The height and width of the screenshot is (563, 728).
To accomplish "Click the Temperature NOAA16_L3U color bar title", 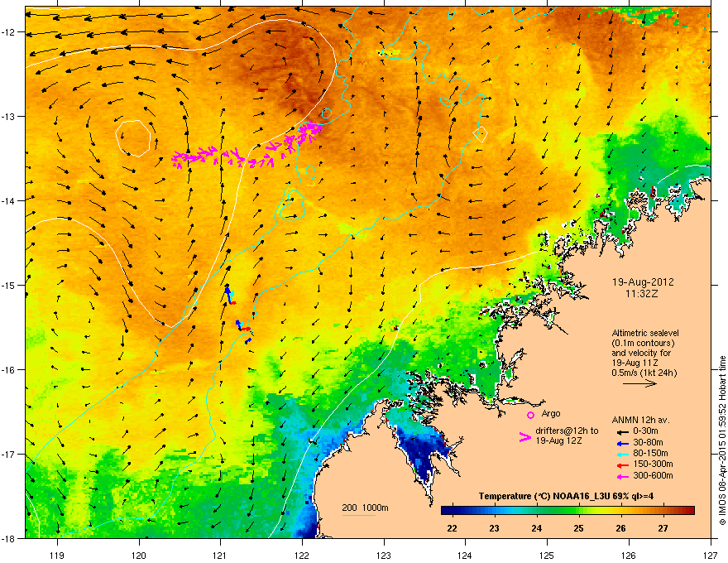I will pos(566,496).
